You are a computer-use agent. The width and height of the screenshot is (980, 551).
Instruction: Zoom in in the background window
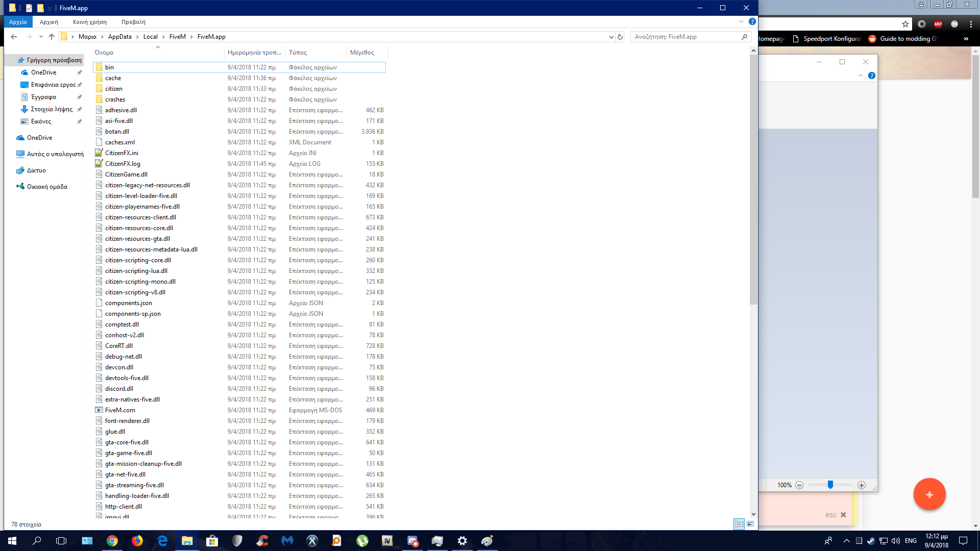coord(862,485)
